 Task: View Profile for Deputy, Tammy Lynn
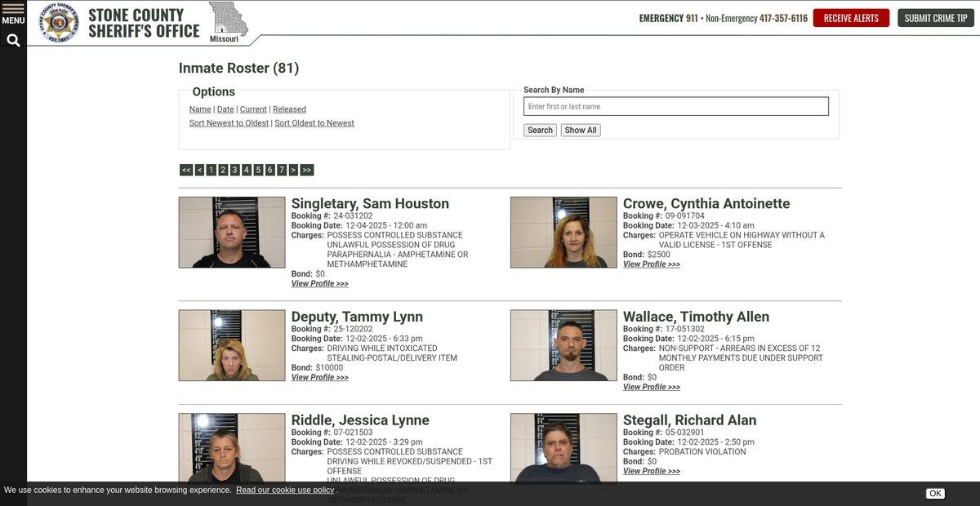(x=320, y=378)
